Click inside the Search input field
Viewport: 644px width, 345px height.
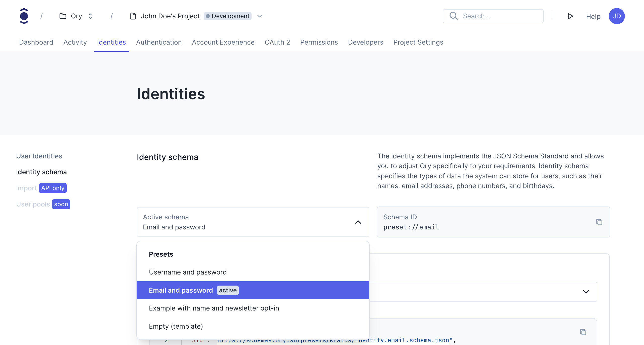pos(501,16)
